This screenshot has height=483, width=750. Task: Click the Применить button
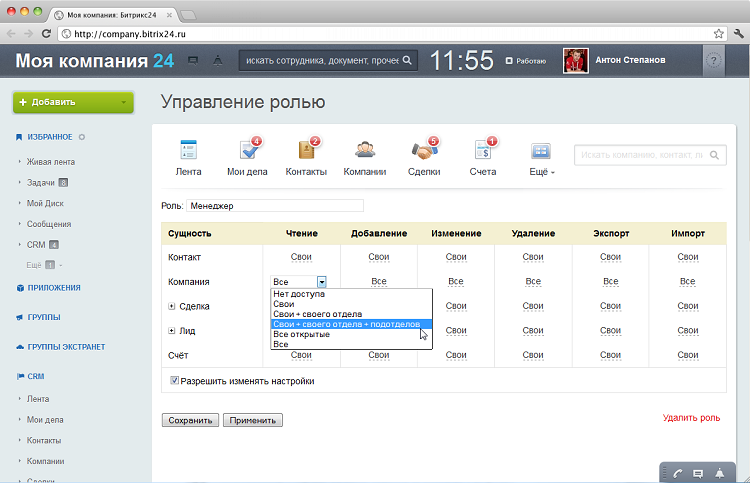[x=253, y=420]
